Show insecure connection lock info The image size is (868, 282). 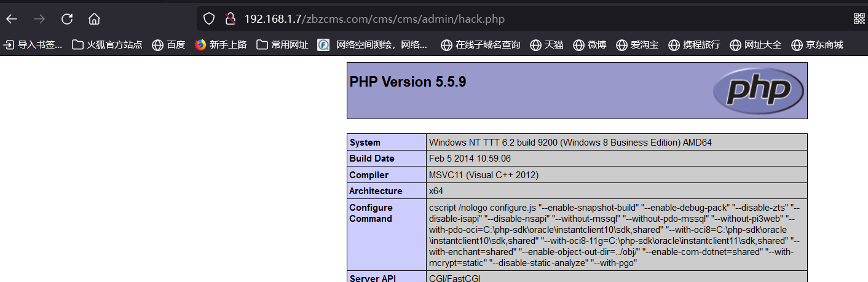pyautogui.click(x=230, y=18)
